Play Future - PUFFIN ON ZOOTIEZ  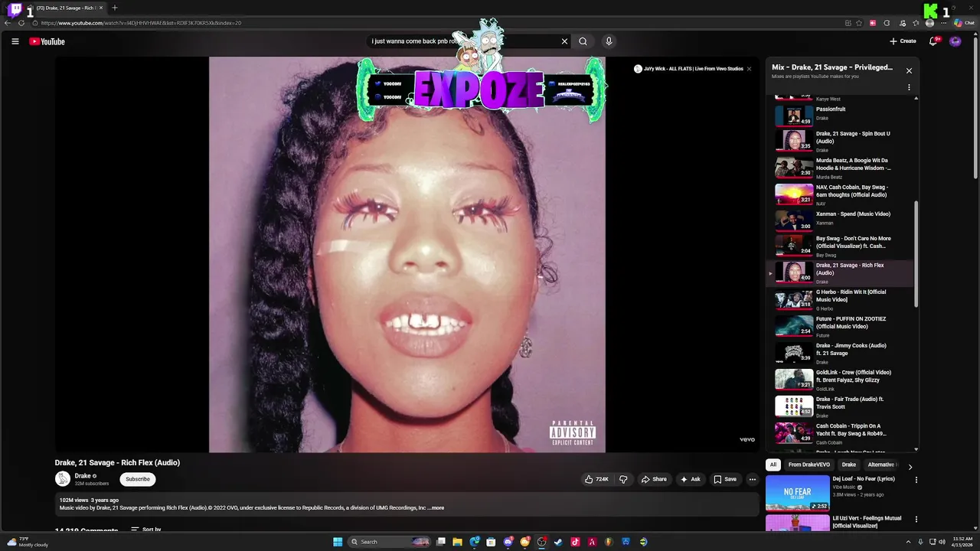[841, 326]
